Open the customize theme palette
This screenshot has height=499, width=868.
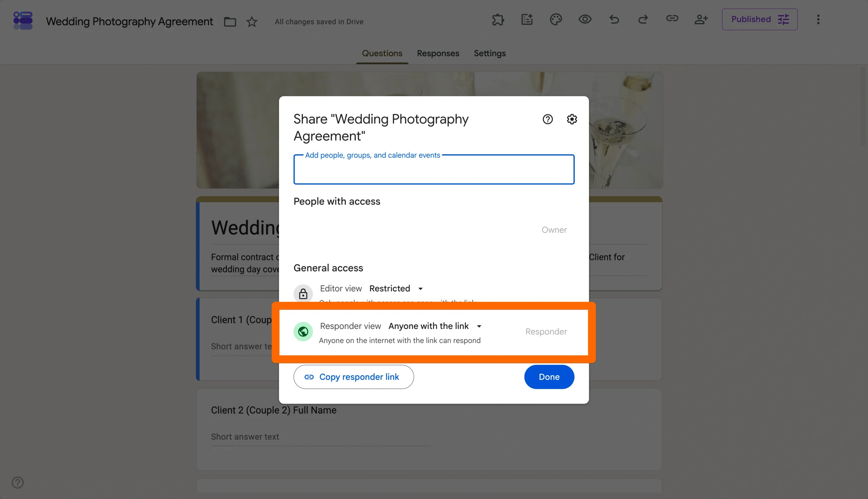(x=556, y=20)
